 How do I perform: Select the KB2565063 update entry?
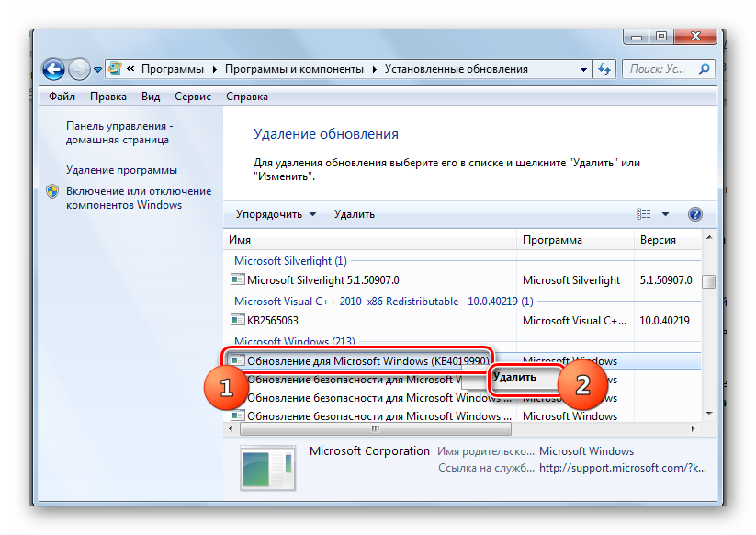273,320
